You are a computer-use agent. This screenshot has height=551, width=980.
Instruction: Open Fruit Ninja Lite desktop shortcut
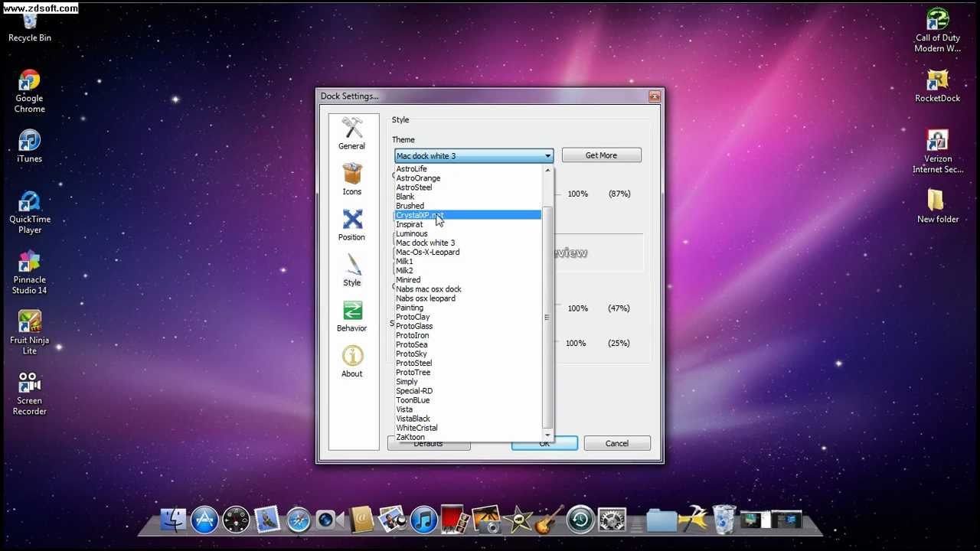pos(29,333)
